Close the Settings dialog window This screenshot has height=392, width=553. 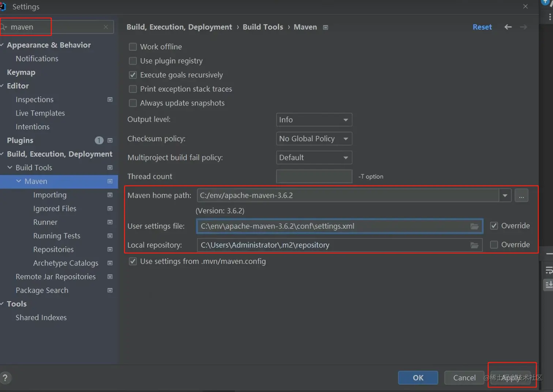[525, 7]
